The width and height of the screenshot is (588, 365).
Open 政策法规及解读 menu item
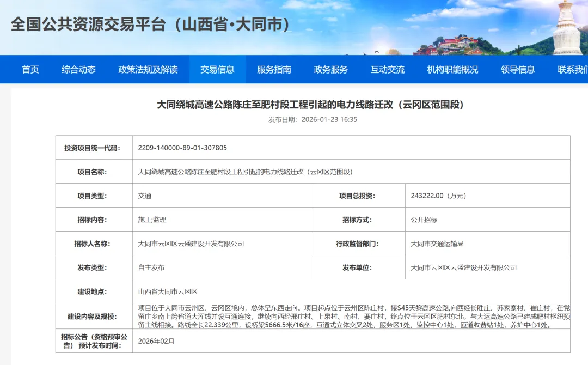point(148,69)
